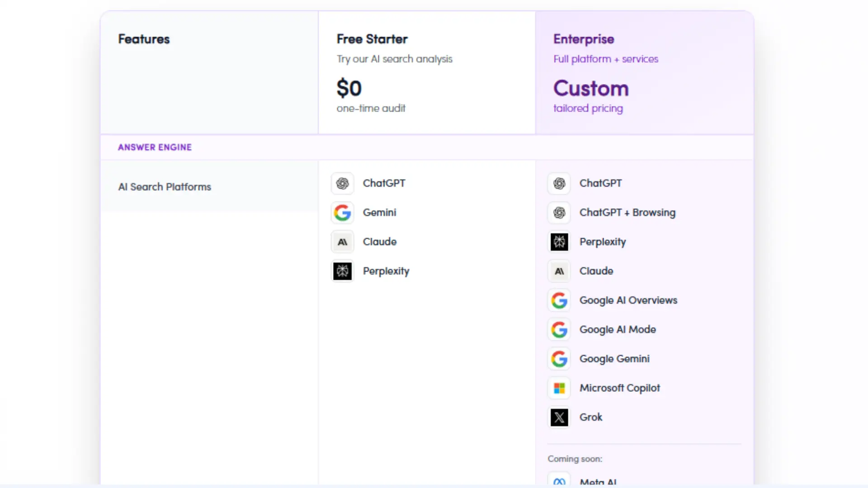Select the ChatGPT + Browsing icon in Enterprise
The height and width of the screenshot is (488, 868).
click(x=559, y=212)
